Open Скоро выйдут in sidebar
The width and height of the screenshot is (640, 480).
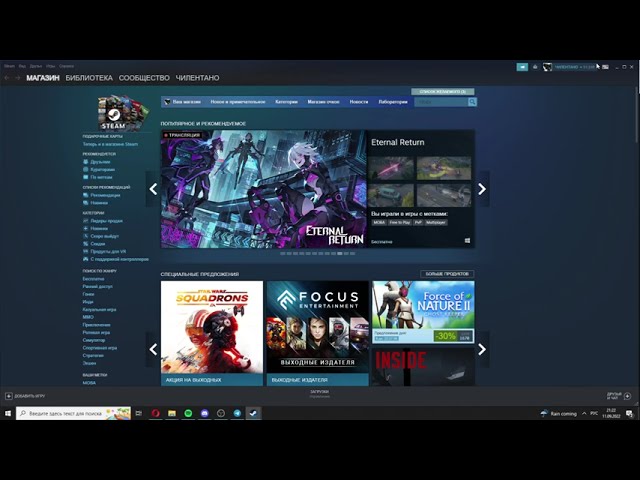click(x=104, y=236)
